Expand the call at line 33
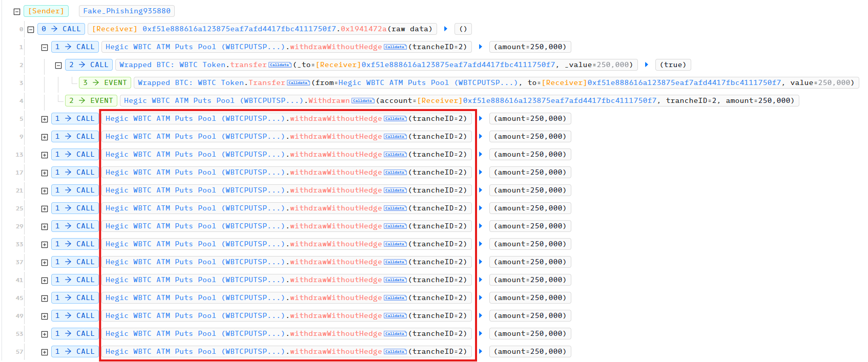Viewport: 868px width, 362px height. pyautogui.click(x=45, y=244)
